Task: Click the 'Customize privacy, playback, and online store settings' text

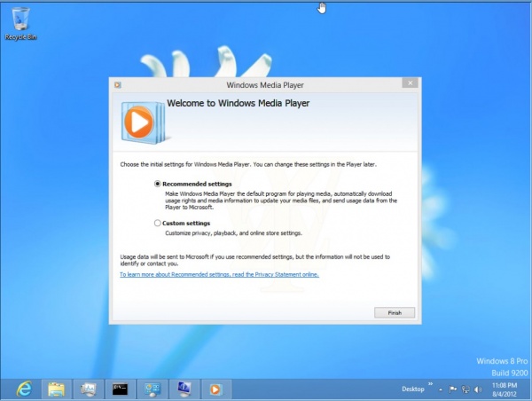Action: click(x=233, y=233)
